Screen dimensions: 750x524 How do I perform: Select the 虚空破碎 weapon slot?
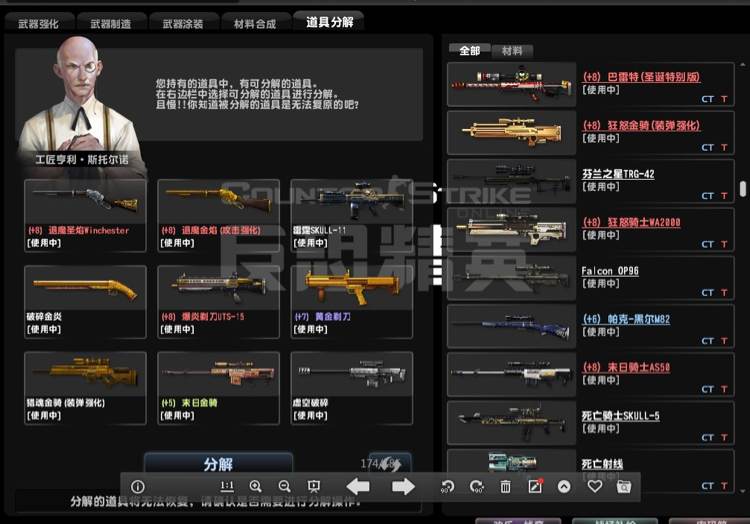(352, 388)
